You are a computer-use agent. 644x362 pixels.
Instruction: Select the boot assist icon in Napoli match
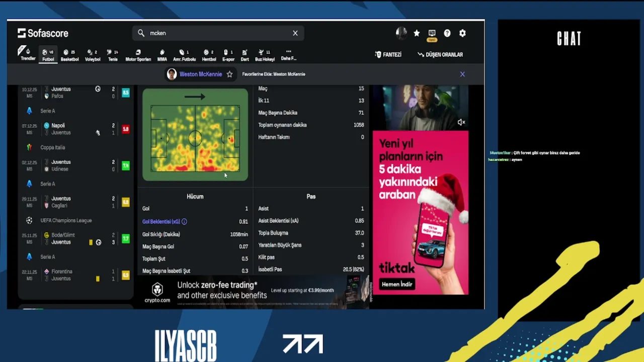[98, 133]
